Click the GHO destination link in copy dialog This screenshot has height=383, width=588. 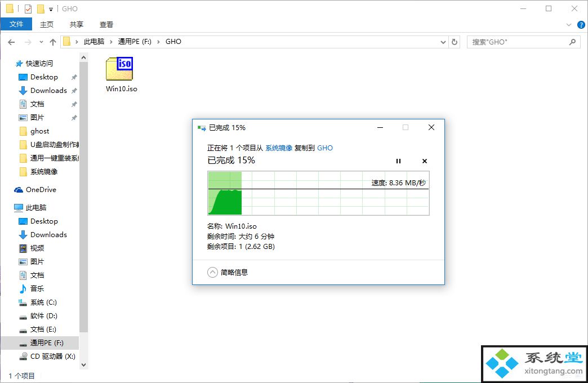pyautogui.click(x=325, y=148)
